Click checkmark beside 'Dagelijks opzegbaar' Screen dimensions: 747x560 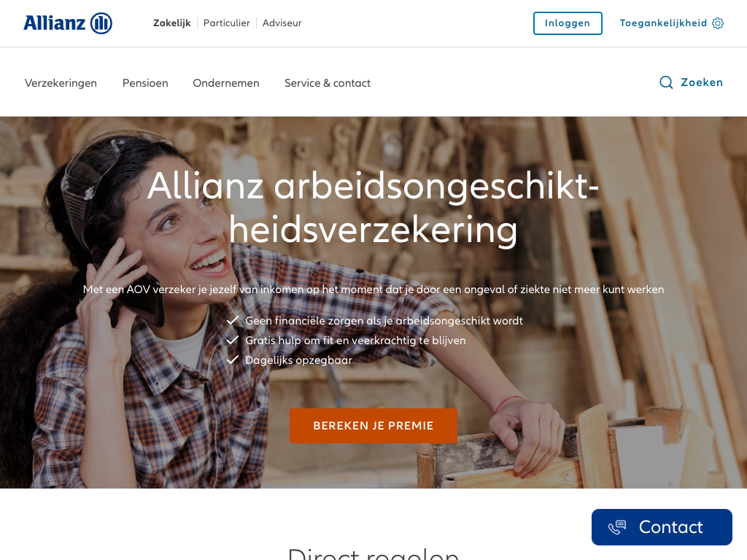click(233, 359)
